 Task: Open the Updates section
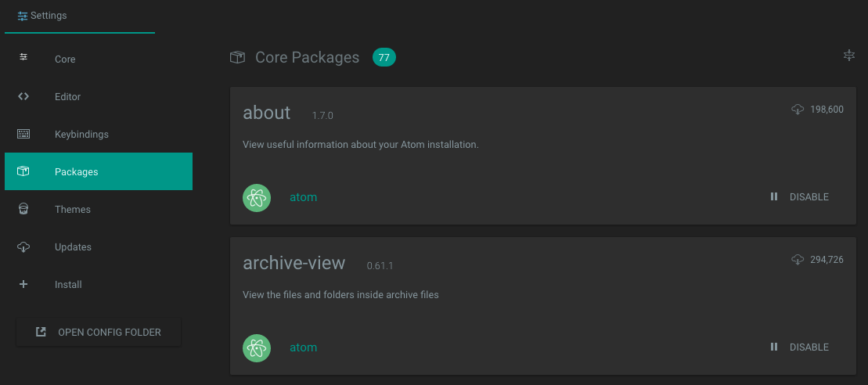point(99,246)
